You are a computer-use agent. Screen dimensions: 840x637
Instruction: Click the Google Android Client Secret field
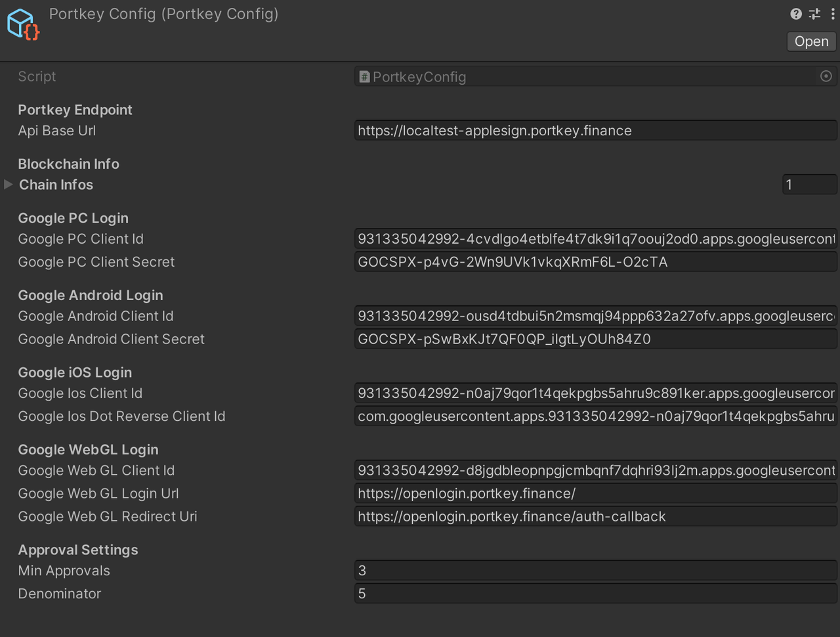click(596, 339)
